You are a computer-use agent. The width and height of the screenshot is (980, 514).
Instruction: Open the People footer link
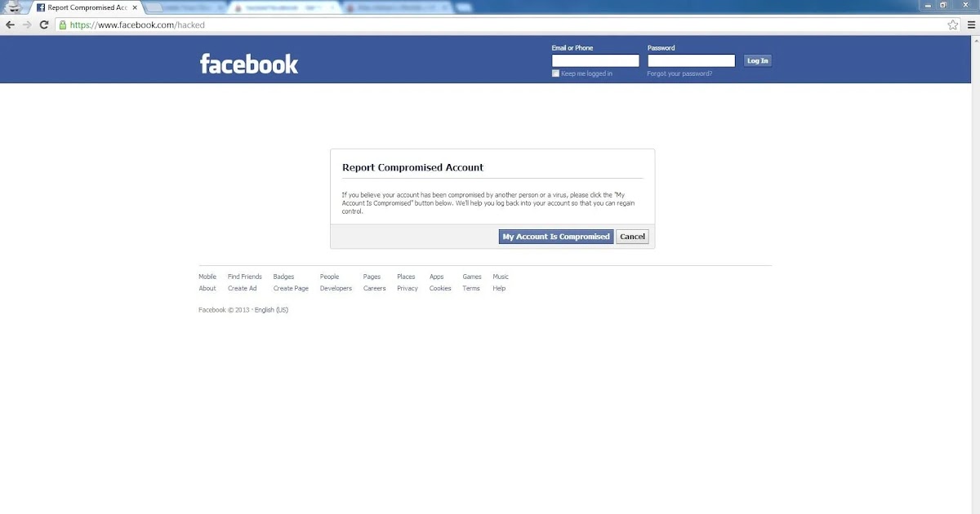(329, 277)
